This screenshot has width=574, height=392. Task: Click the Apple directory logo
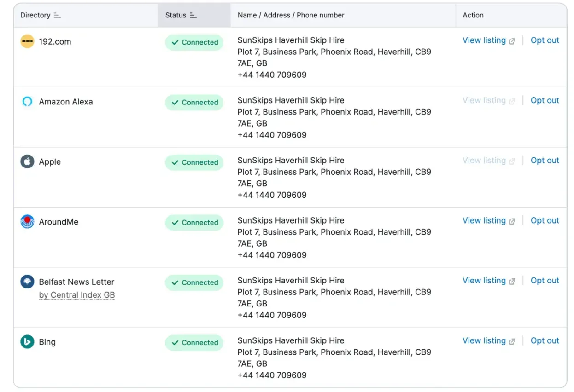point(27,161)
